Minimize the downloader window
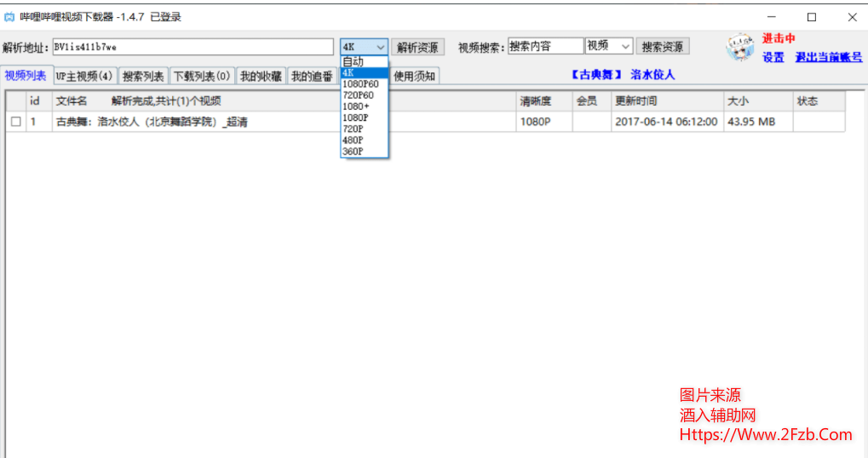This screenshot has height=458, width=868. [x=771, y=17]
